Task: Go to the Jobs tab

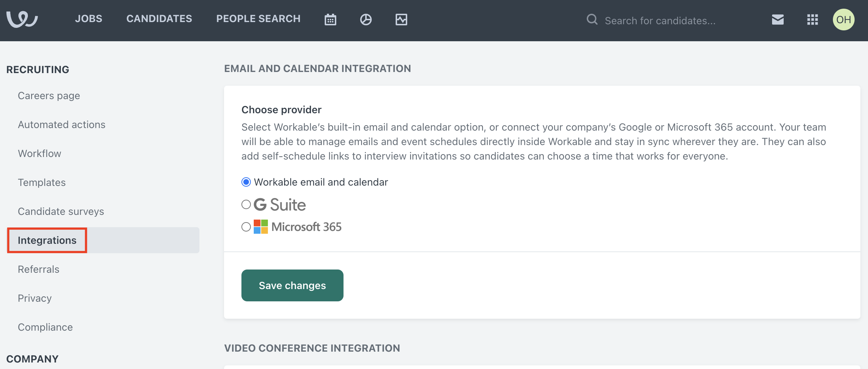Action: pyautogui.click(x=89, y=19)
